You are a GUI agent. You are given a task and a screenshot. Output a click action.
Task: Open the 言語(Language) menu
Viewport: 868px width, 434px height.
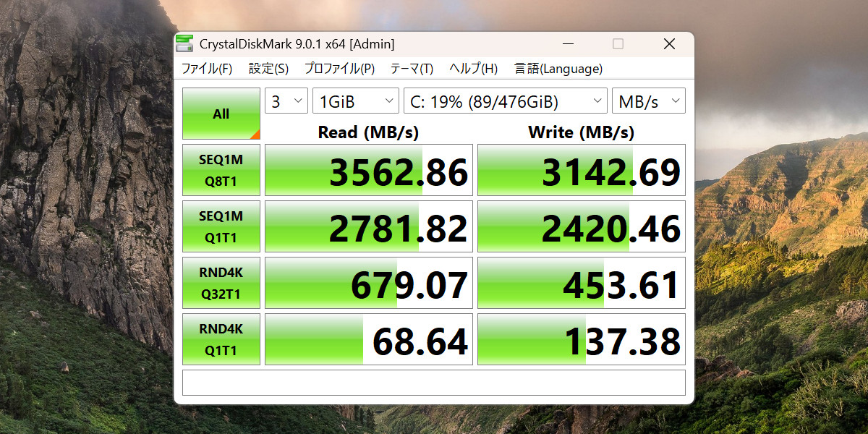pyautogui.click(x=557, y=69)
